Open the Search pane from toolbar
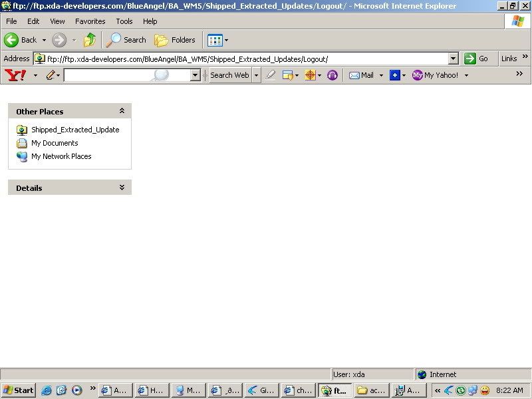The height and width of the screenshot is (399, 532). [126, 40]
